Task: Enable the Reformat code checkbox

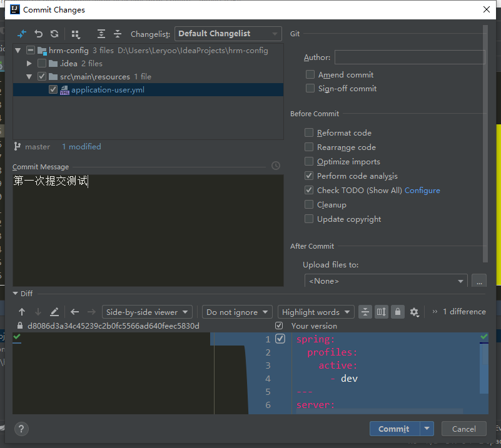Action: coord(309,132)
